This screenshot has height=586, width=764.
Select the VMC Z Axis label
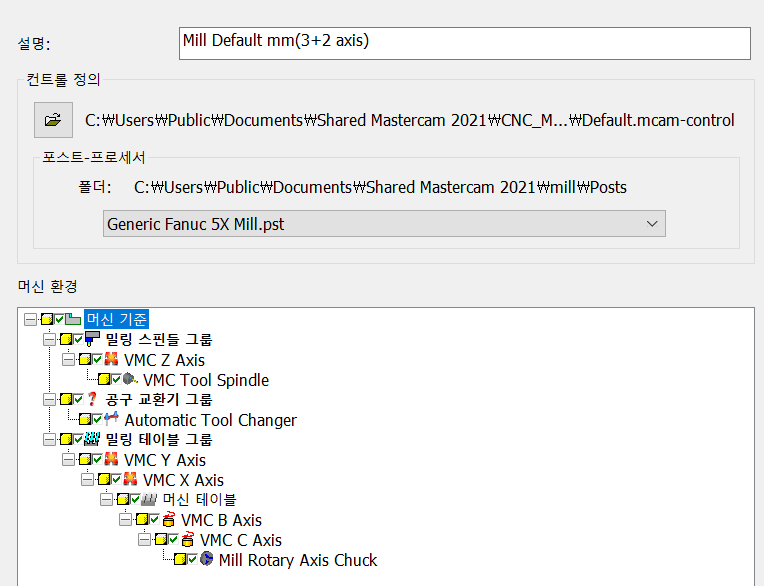point(164,360)
